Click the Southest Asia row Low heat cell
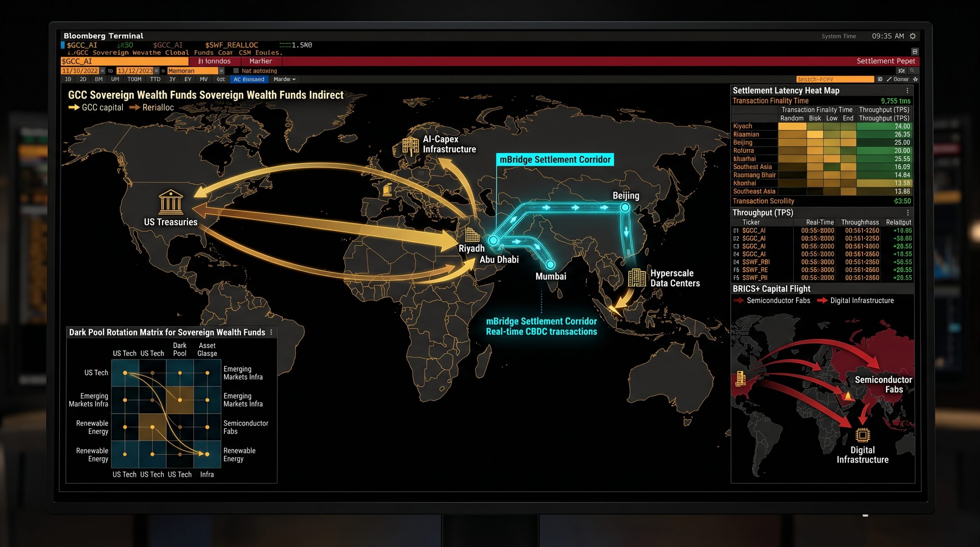The width and height of the screenshot is (980, 547). [832, 167]
